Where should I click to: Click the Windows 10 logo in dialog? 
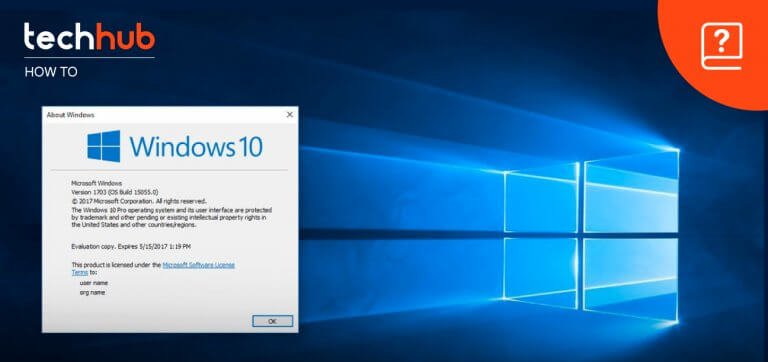175,146
